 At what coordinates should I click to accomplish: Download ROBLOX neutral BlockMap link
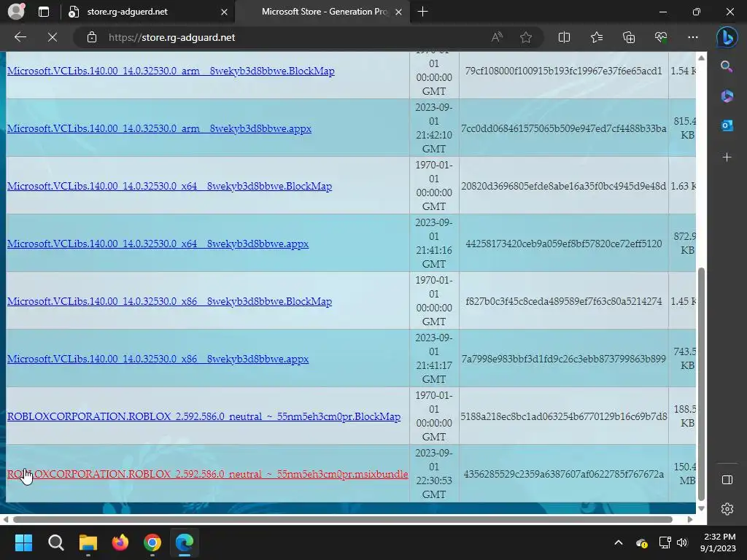coord(204,416)
